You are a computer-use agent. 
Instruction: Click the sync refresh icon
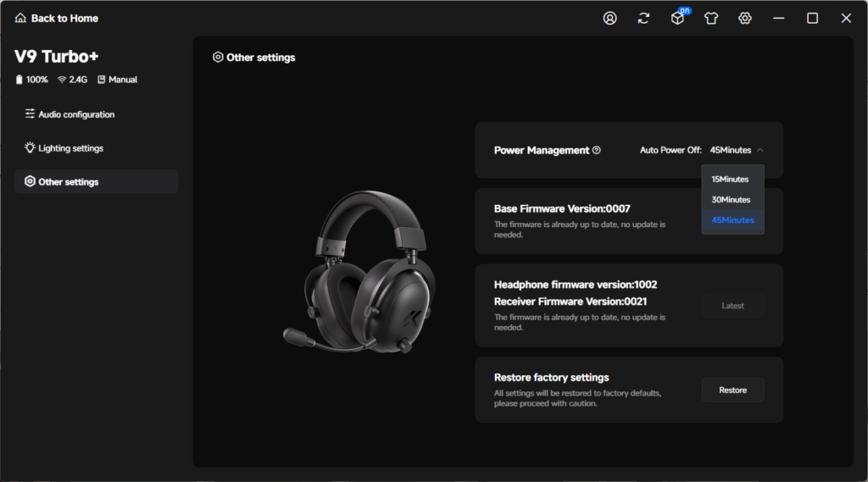tap(643, 19)
